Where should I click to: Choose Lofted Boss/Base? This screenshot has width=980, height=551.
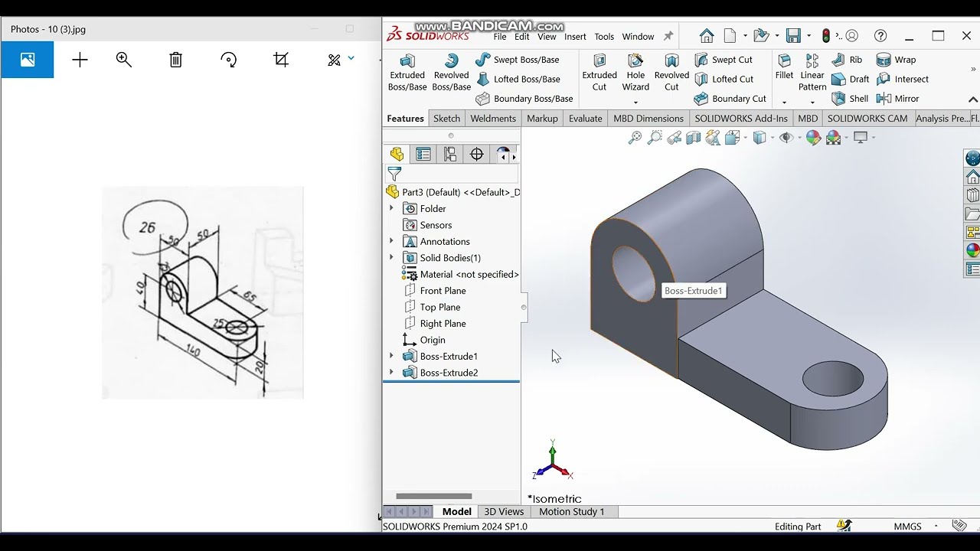point(518,79)
